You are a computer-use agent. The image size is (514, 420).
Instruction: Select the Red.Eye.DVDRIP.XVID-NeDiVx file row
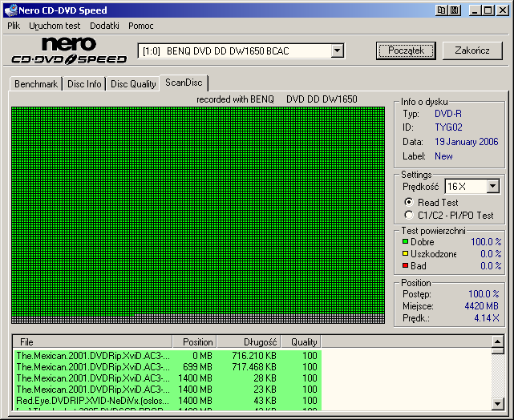(x=167, y=400)
